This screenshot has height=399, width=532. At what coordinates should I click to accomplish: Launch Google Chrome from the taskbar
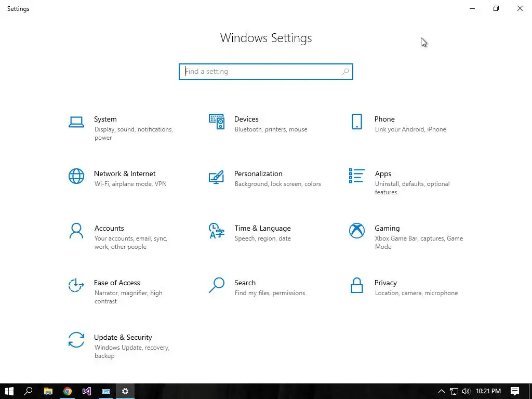(68, 391)
